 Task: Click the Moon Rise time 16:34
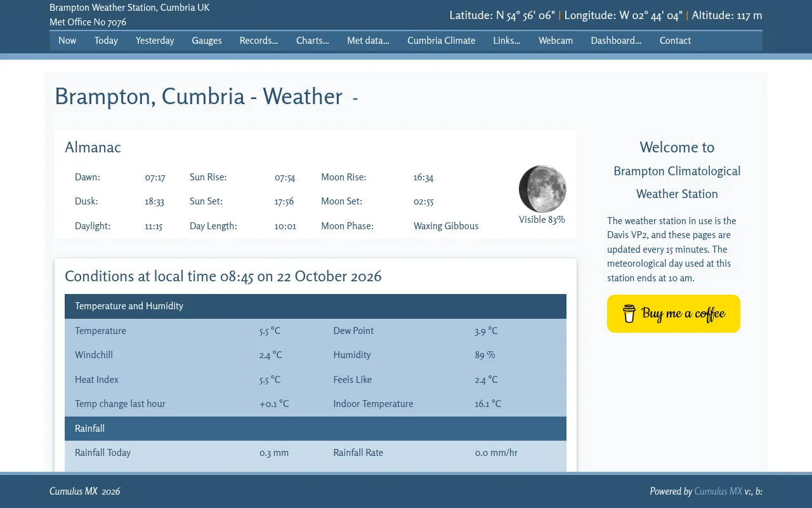(423, 178)
